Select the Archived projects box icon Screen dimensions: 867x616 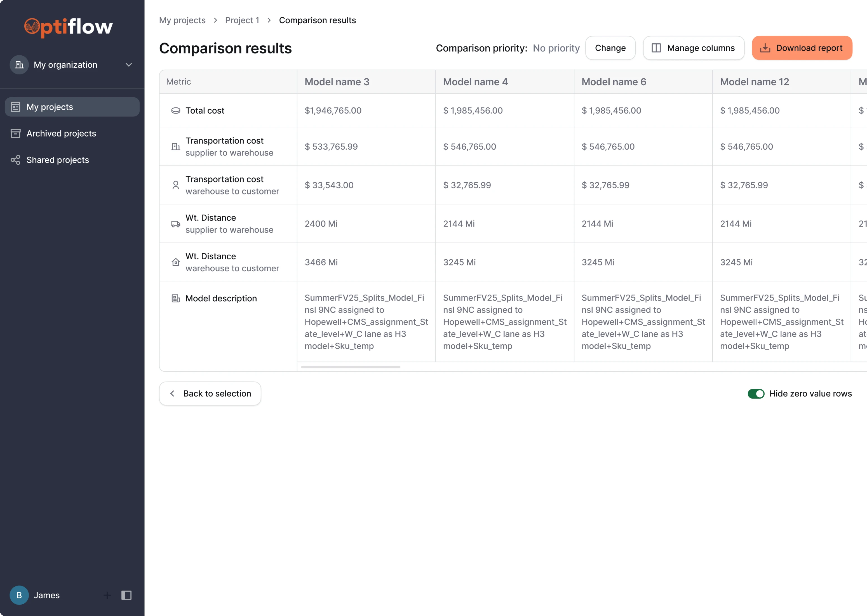pos(15,133)
